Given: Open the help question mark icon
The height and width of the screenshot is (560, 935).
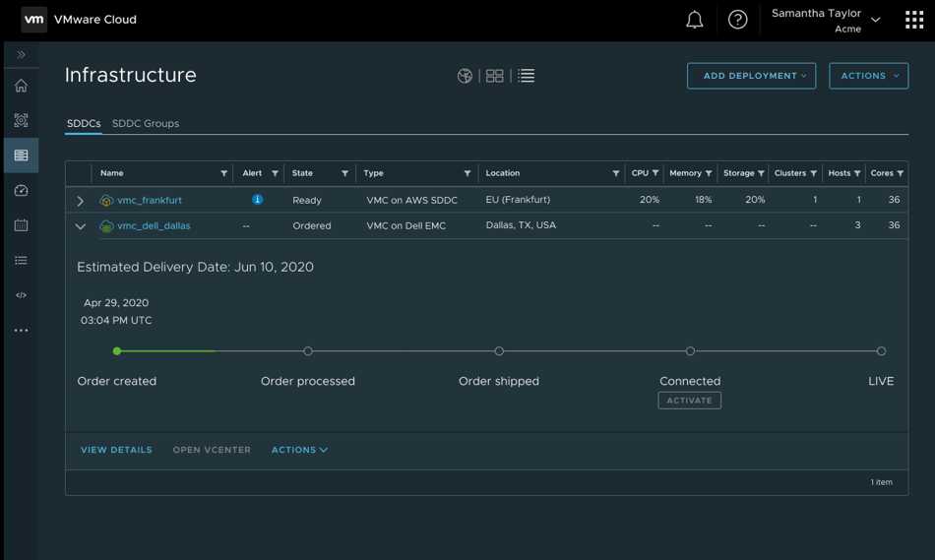Looking at the screenshot, I should click(x=737, y=20).
